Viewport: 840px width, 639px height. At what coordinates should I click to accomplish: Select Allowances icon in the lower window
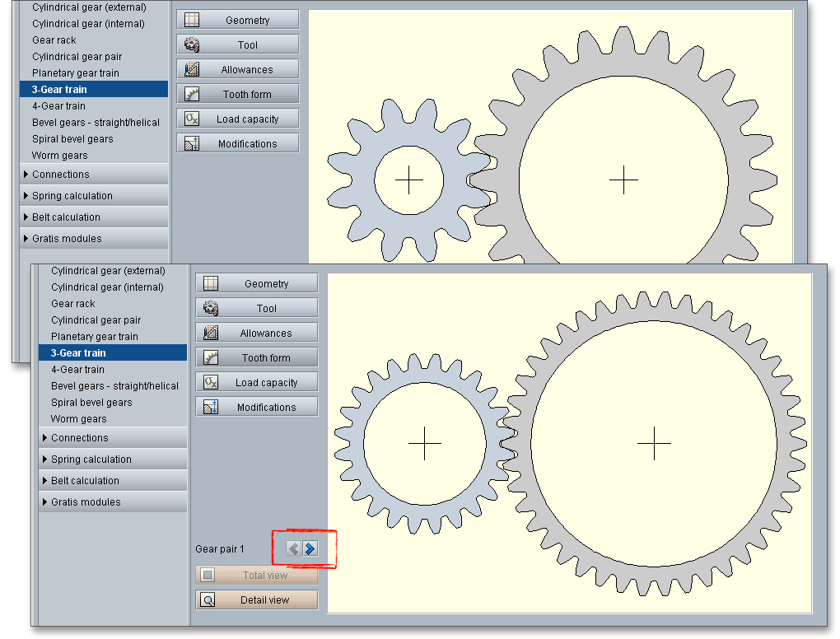click(211, 333)
